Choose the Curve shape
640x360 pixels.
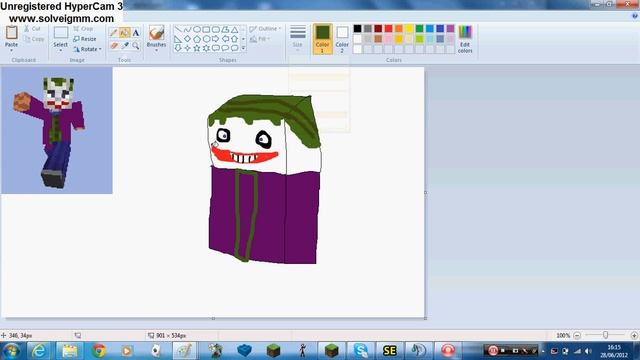coord(187,30)
